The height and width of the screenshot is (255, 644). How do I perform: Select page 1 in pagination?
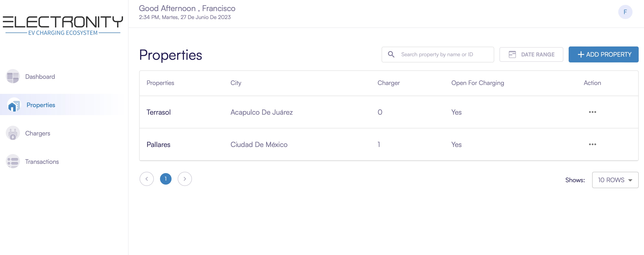[x=166, y=179]
